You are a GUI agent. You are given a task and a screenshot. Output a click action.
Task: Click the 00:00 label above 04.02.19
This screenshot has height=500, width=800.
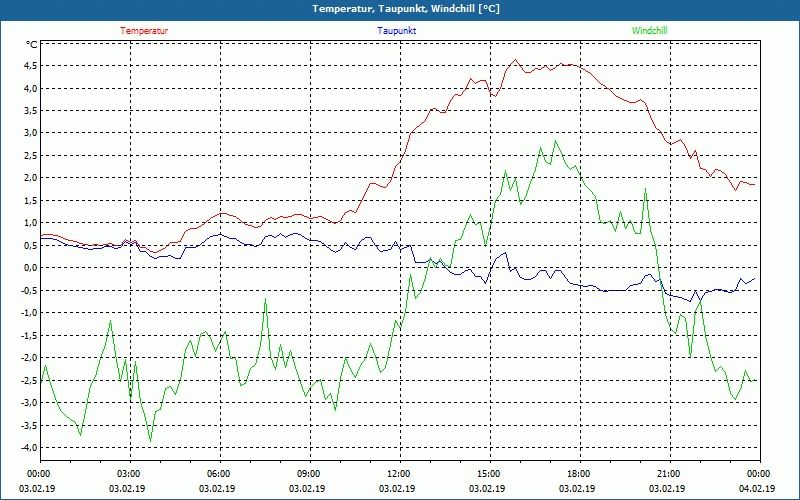[x=759, y=474]
